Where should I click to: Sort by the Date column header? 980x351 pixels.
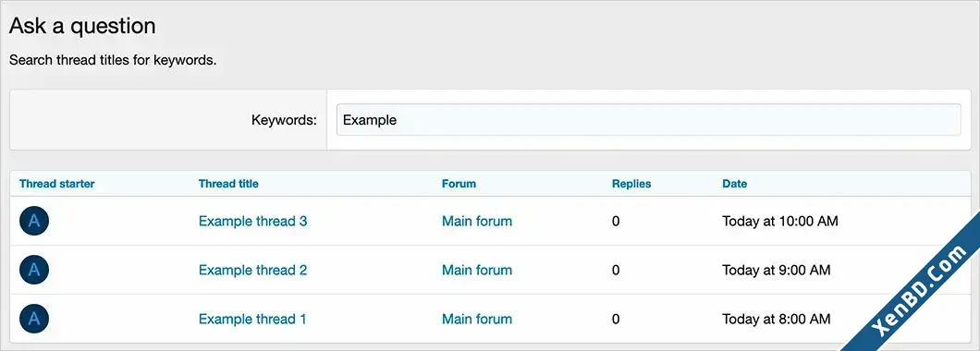pyautogui.click(x=734, y=184)
